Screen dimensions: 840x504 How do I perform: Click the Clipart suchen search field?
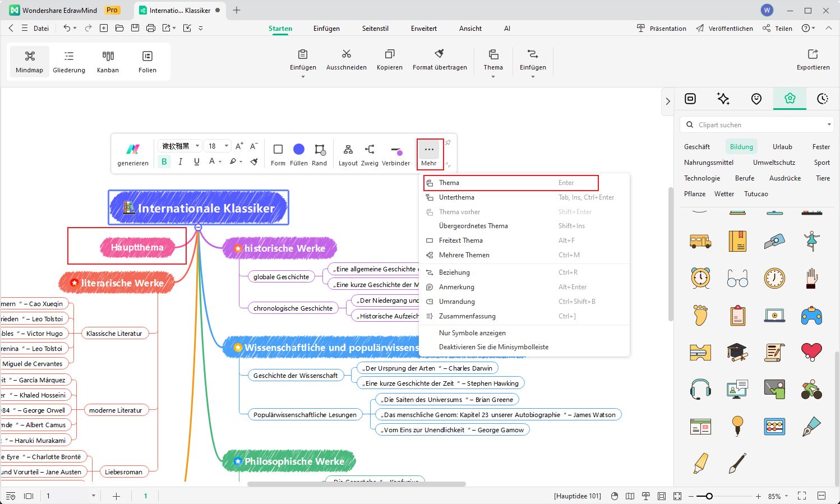[757, 125]
